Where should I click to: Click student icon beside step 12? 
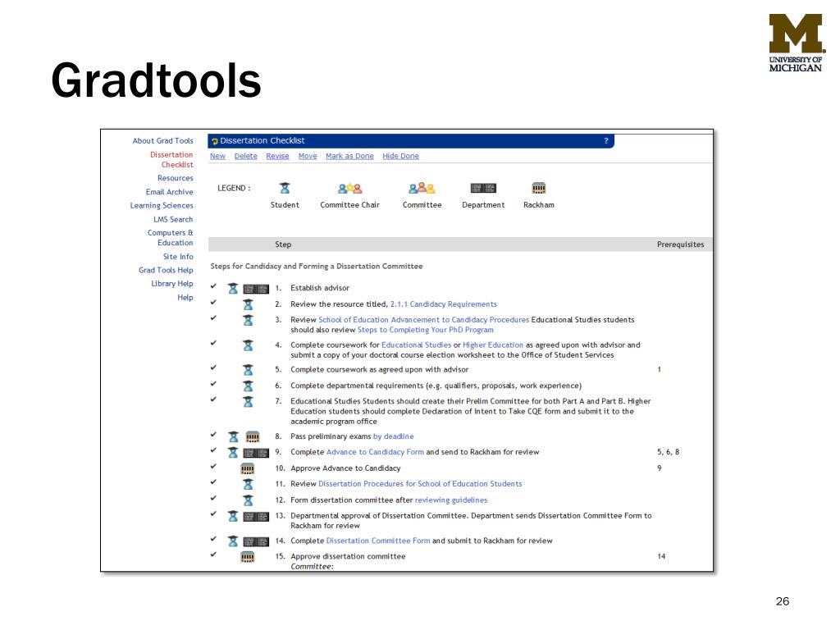coord(248,500)
